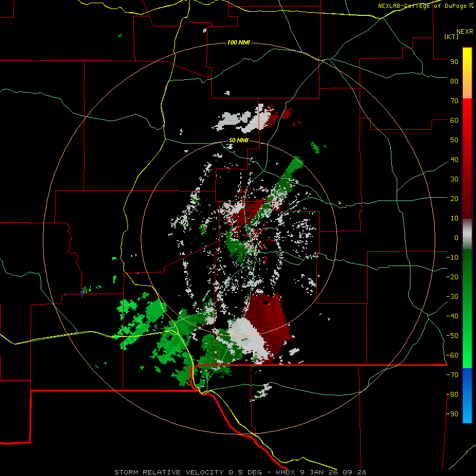Click the -30 value on the velocity scale

(452, 297)
